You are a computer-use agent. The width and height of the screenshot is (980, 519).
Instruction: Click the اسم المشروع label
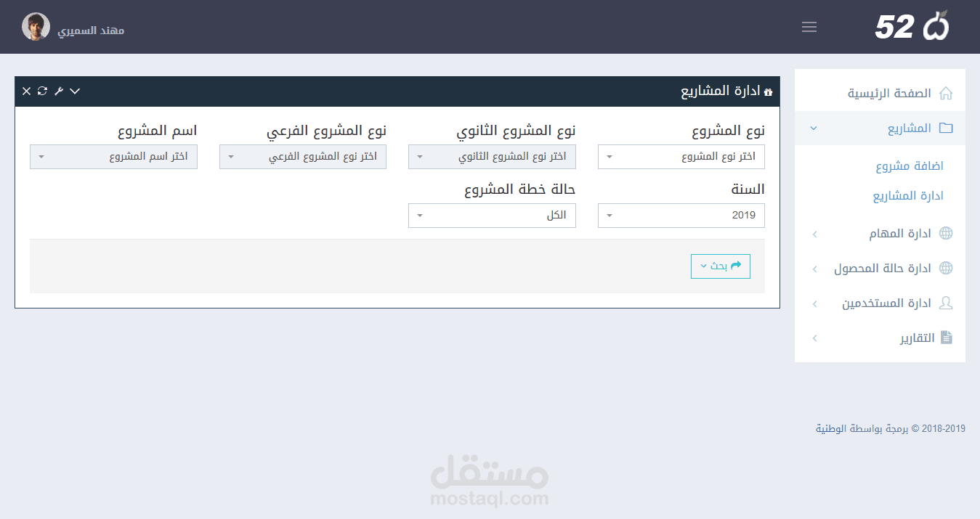pyautogui.click(x=157, y=131)
